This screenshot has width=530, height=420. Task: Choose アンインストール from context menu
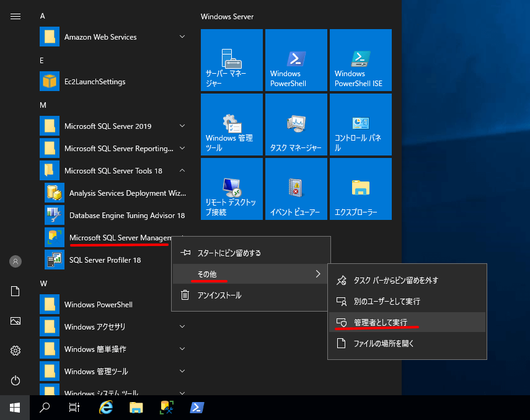tap(250, 295)
